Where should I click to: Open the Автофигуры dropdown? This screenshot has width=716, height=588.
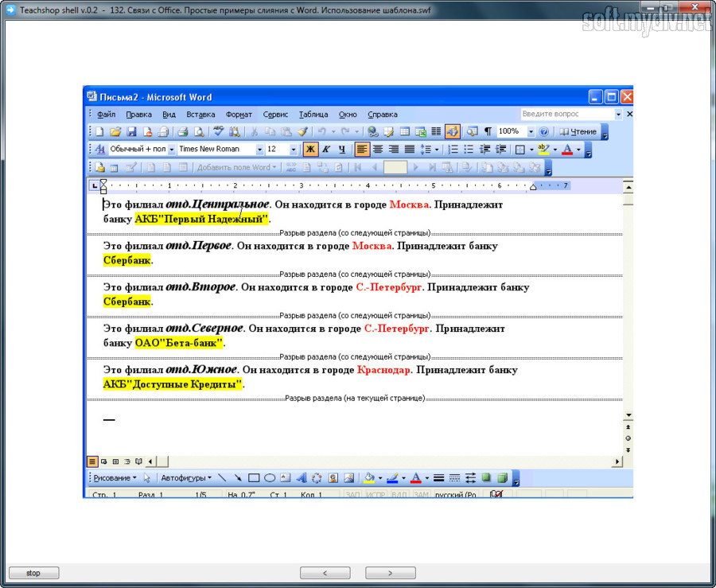(x=186, y=478)
